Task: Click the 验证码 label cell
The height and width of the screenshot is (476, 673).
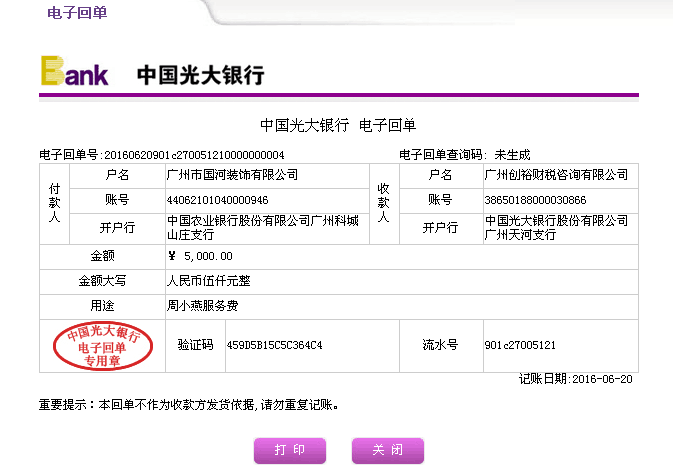Action: (x=195, y=345)
